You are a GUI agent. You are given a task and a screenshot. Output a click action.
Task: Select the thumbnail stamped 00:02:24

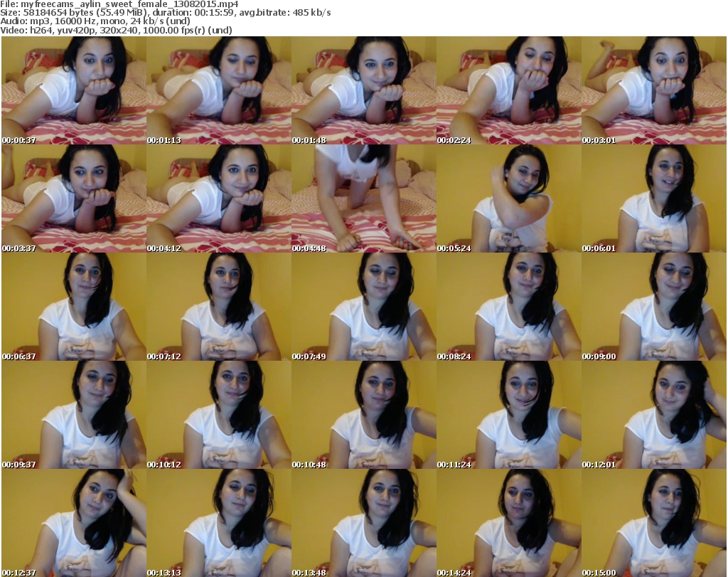(x=509, y=90)
